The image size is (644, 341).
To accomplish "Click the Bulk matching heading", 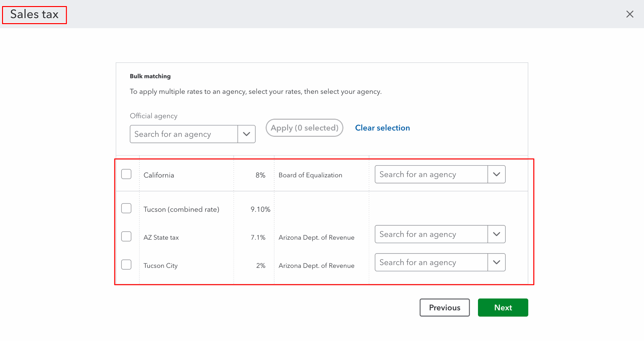I will (x=150, y=76).
